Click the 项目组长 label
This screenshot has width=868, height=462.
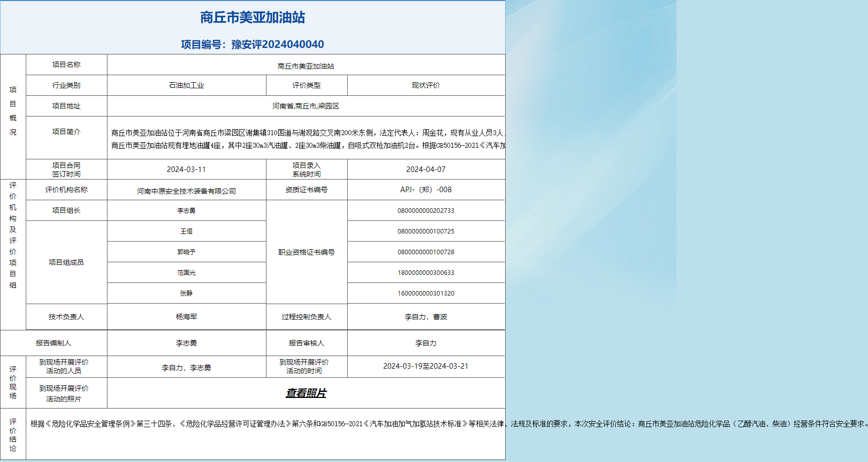pyautogui.click(x=66, y=210)
